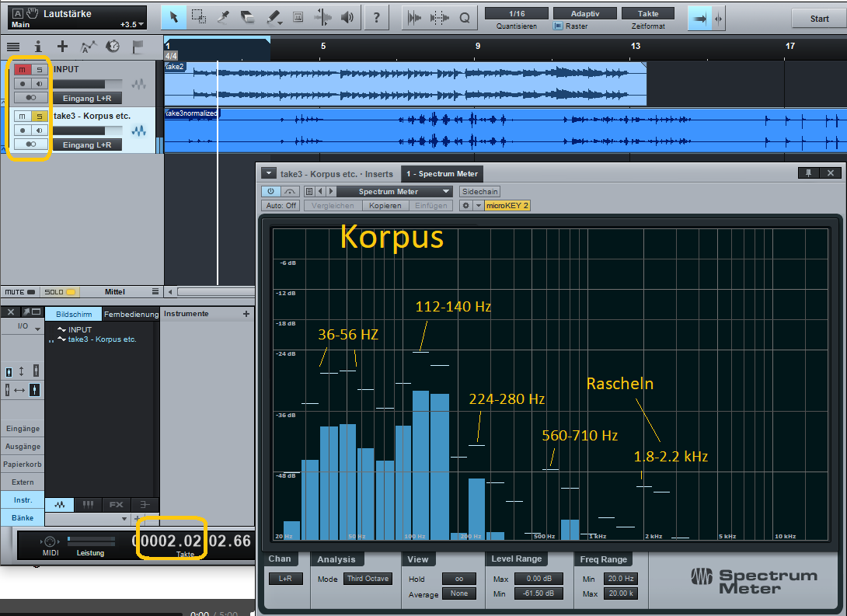Toggle the global MUTE indicator
The image size is (847, 616).
click(20, 292)
